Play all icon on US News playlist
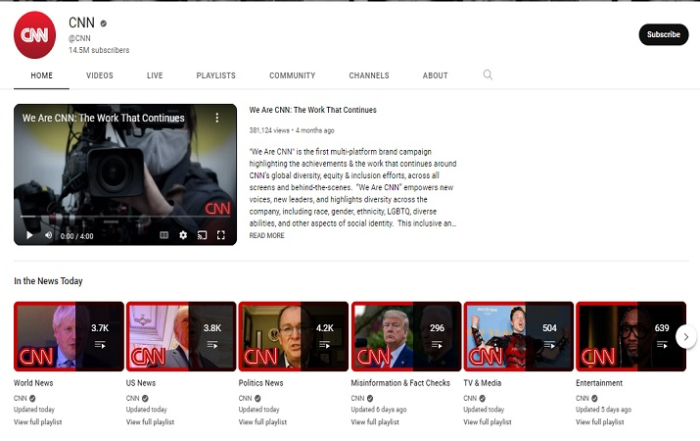The height and width of the screenshot is (441, 700). coord(212,345)
